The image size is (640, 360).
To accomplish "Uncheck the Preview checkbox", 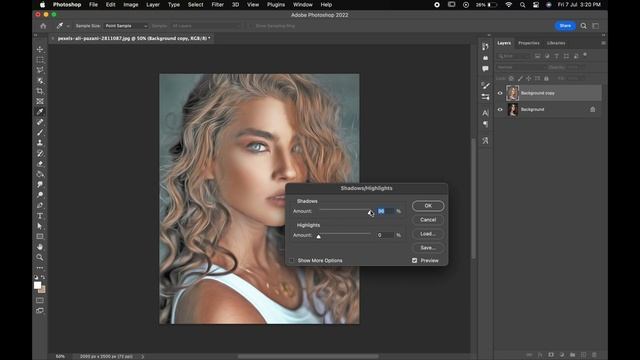I will pos(415,260).
